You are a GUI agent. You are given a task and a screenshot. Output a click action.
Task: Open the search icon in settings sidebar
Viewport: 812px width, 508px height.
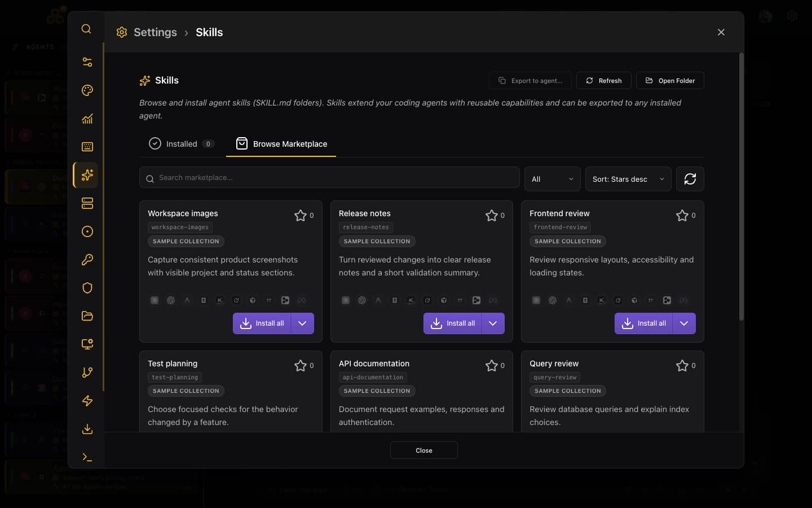coord(86,29)
